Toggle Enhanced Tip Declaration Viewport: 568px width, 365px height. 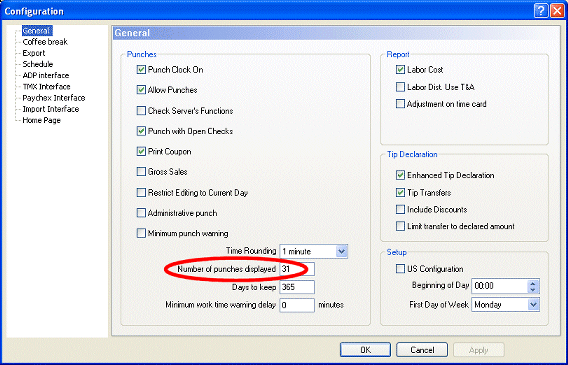[400, 175]
